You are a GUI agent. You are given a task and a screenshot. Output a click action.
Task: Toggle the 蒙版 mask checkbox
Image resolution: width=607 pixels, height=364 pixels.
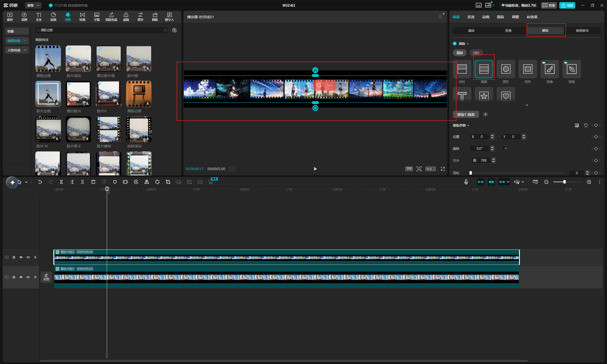point(455,43)
